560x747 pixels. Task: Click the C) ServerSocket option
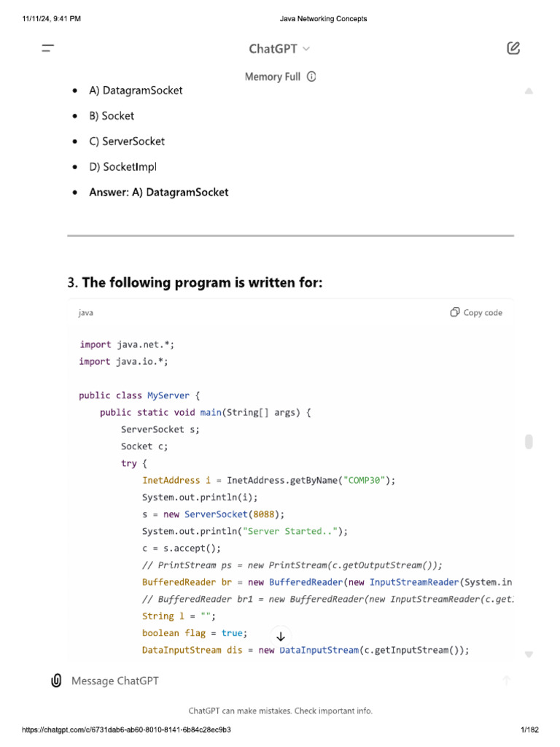pyautogui.click(x=127, y=142)
